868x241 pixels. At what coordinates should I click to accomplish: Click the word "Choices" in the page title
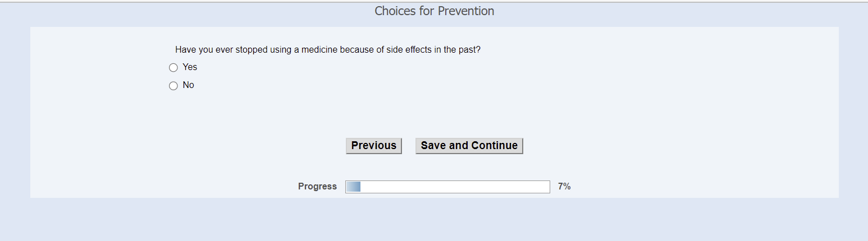(x=395, y=11)
